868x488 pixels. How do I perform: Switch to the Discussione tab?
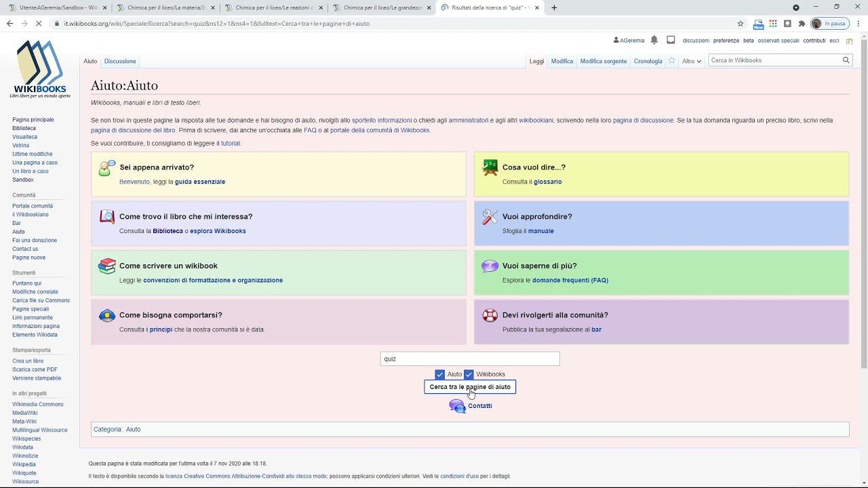pyautogui.click(x=120, y=61)
